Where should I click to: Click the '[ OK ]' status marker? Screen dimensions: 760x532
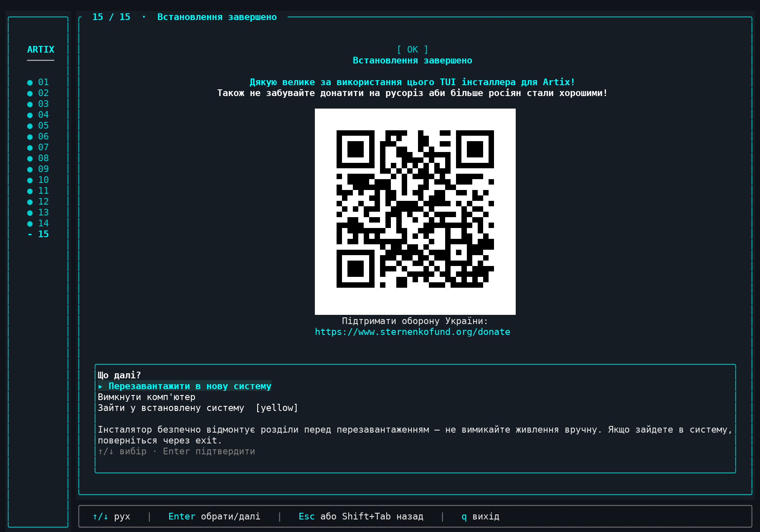pos(413,50)
